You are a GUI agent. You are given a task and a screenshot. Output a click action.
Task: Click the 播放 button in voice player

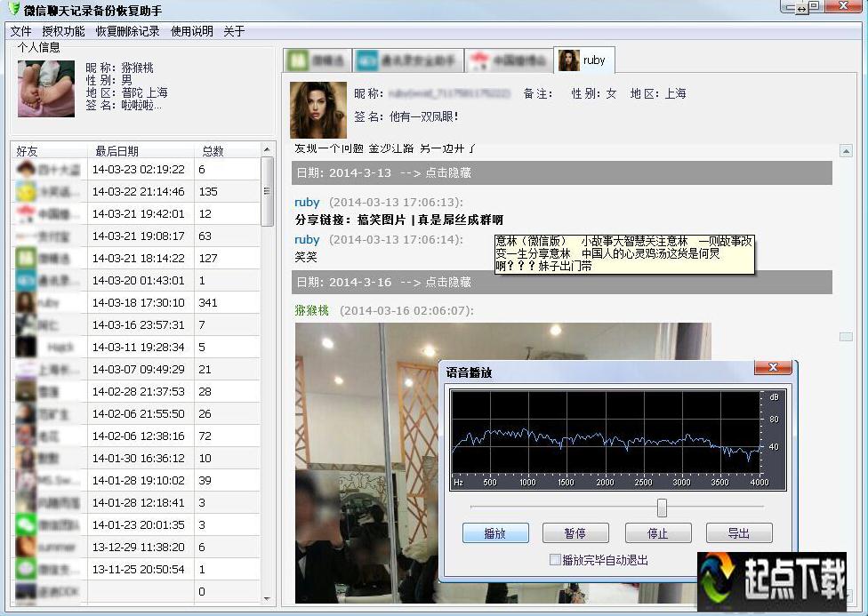click(x=495, y=533)
